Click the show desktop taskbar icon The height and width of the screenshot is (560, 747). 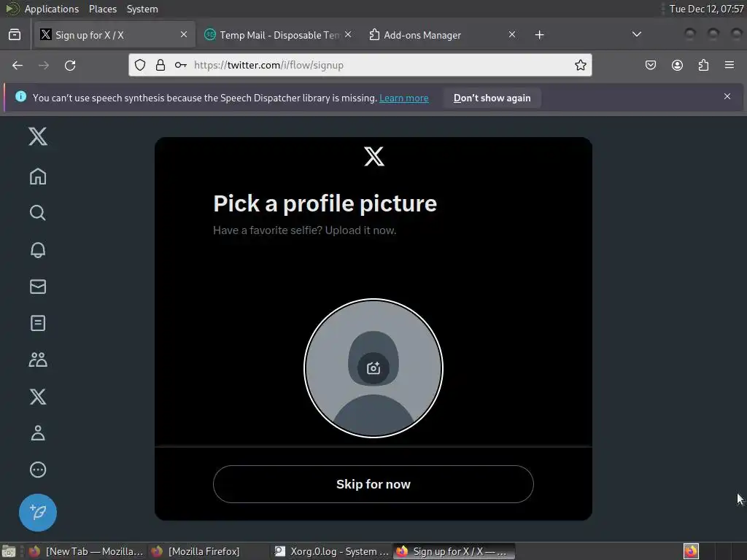(9, 551)
